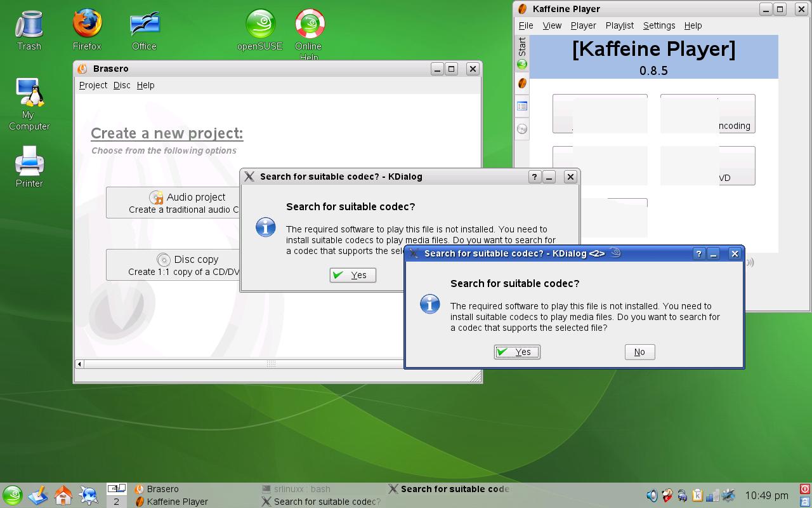Click the network signal bars tray icon

pyautogui.click(x=712, y=495)
